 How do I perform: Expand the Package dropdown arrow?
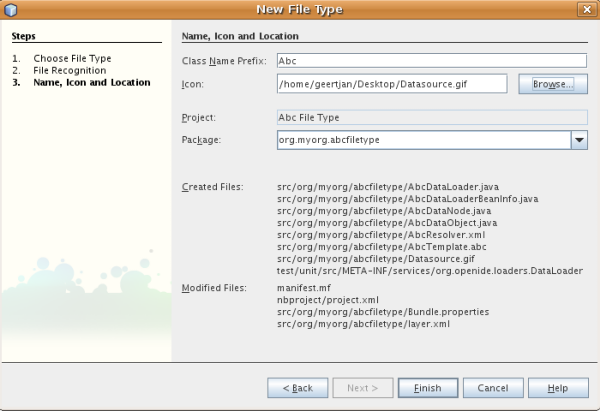coord(579,140)
